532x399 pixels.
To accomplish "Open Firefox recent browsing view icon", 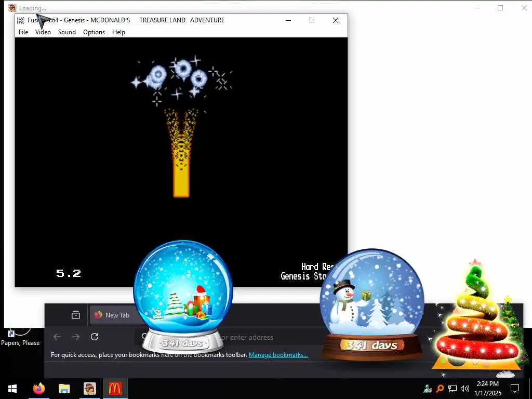I will [76, 315].
